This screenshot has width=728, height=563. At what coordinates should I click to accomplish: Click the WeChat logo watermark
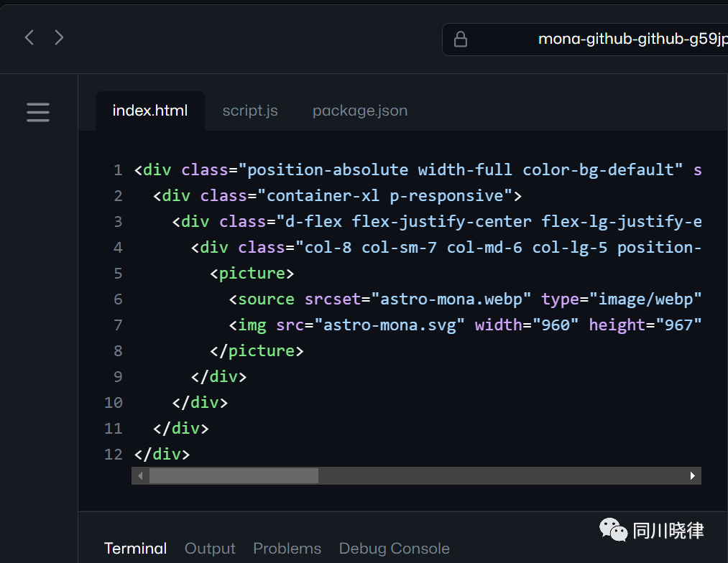tap(613, 531)
